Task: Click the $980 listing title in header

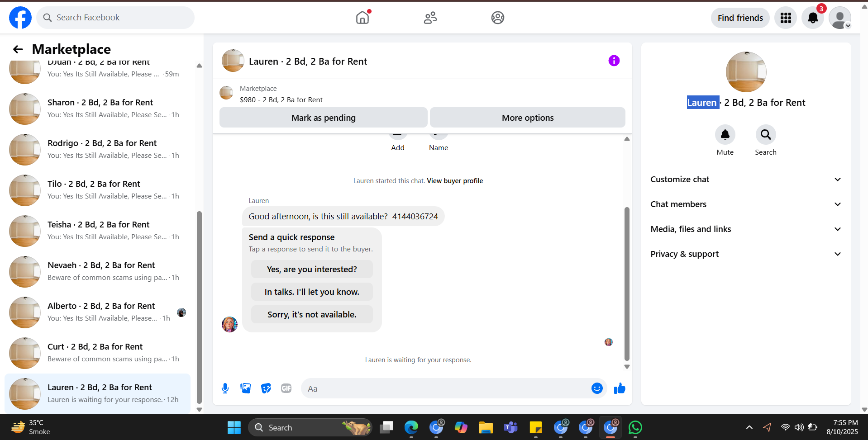Action: 281,100
